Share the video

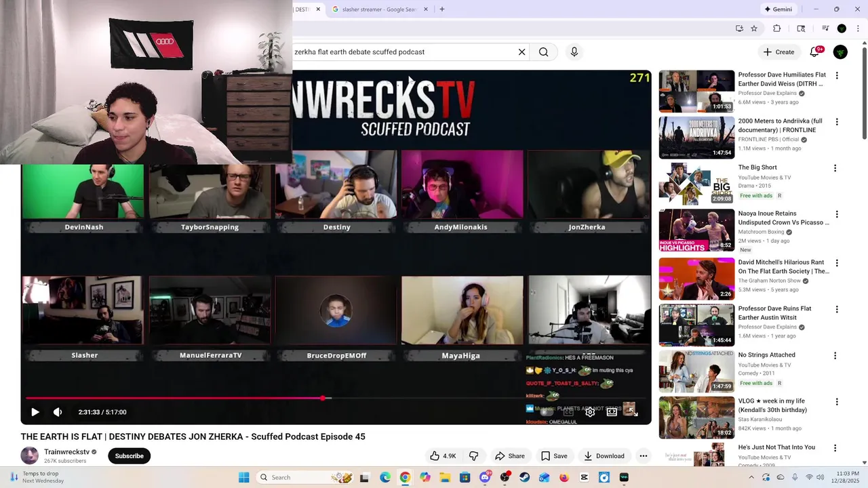click(x=510, y=456)
